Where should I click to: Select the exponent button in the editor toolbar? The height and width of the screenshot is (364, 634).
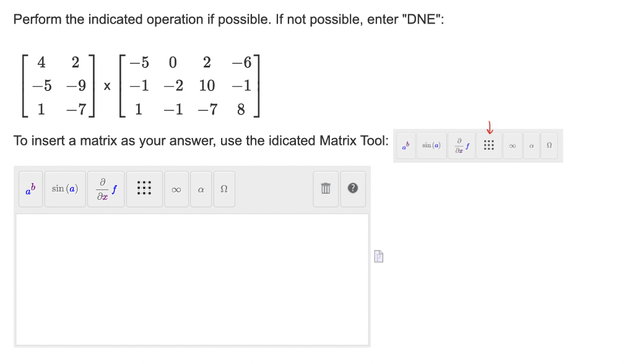click(x=30, y=189)
